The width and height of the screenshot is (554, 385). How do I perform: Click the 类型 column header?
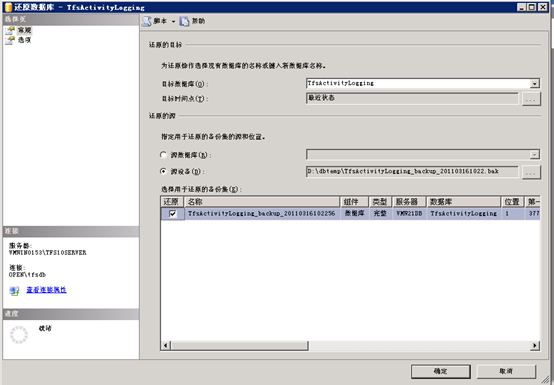coord(381,202)
